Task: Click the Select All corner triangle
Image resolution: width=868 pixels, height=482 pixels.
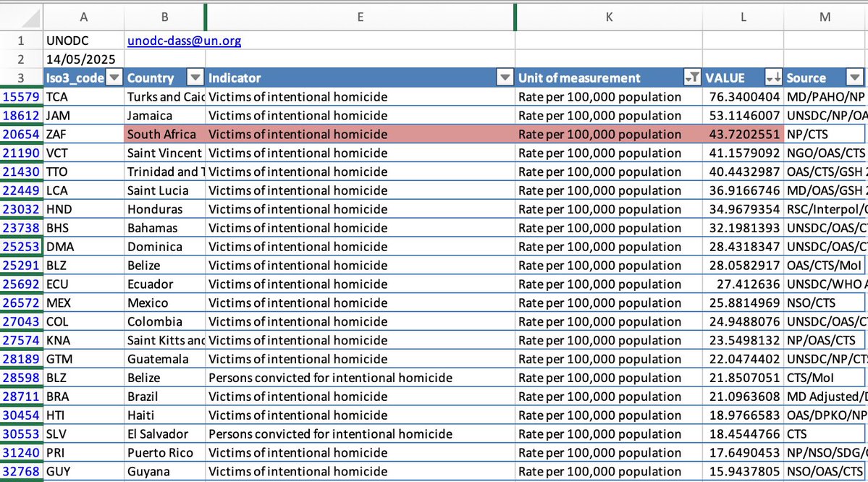Action: [x=31, y=18]
